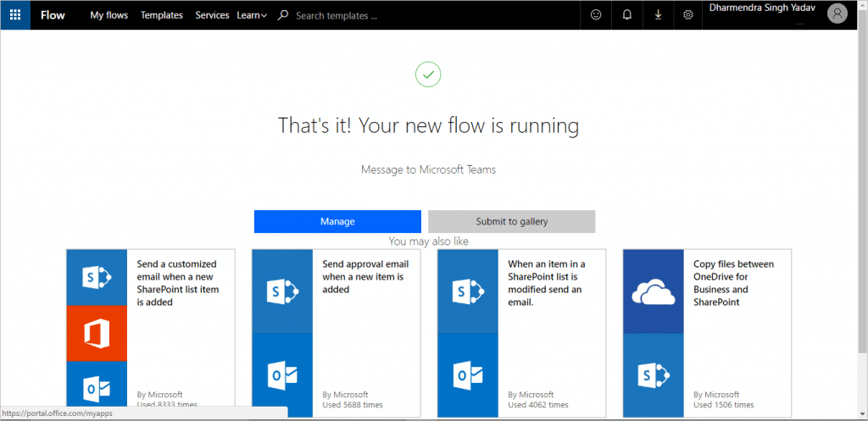Click the orange Office 365 icon tile
Image resolution: width=868 pixels, height=421 pixels.
pyautogui.click(x=97, y=334)
